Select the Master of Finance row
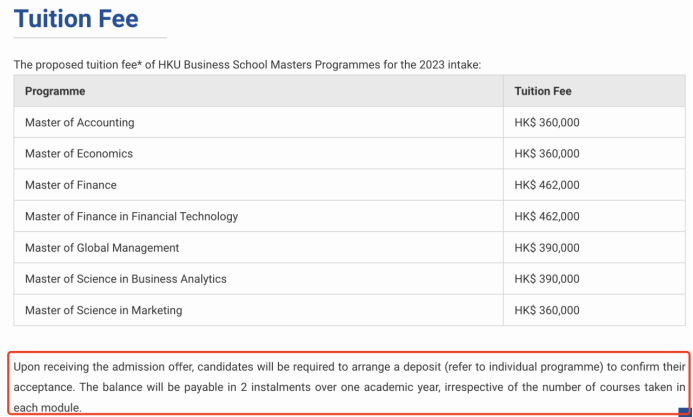This screenshot has height=417, width=693. coord(71,185)
